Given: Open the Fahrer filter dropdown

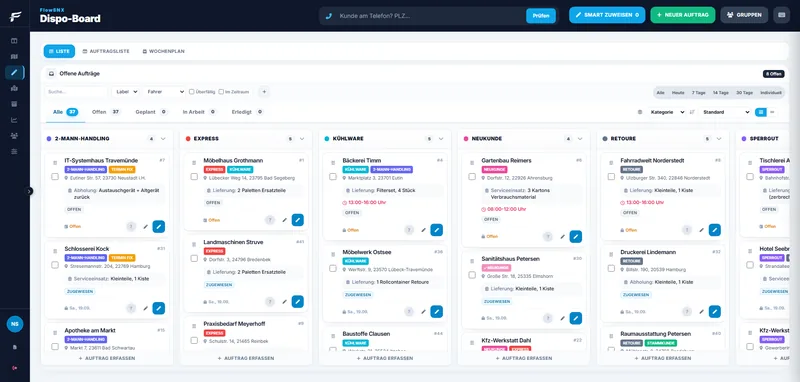Looking at the screenshot, I should click(164, 92).
